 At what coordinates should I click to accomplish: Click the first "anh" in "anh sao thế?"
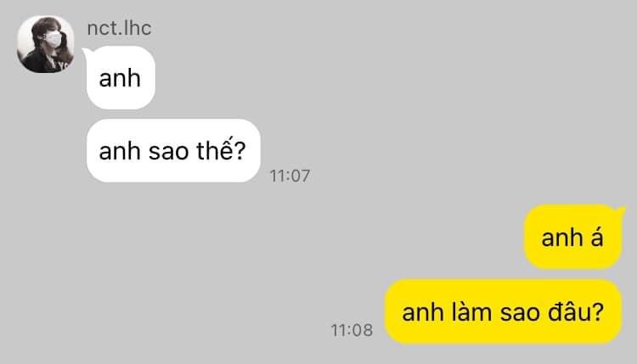(120, 151)
